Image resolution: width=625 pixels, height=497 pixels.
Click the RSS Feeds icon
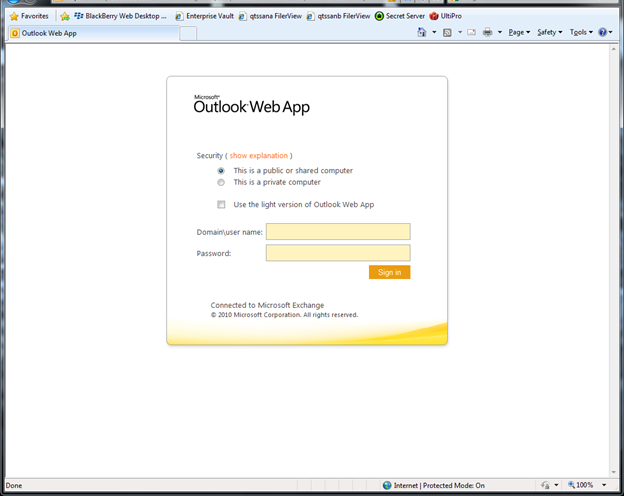[x=447, y=33]
